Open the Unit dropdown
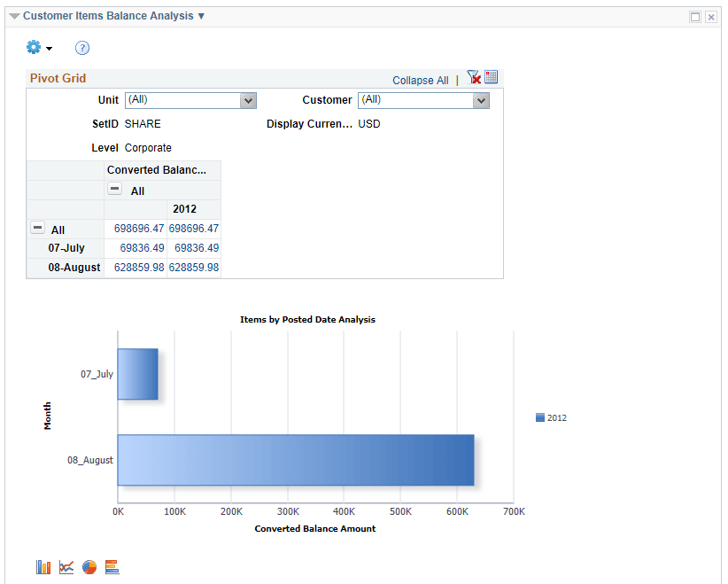 (x=247, y=100)
